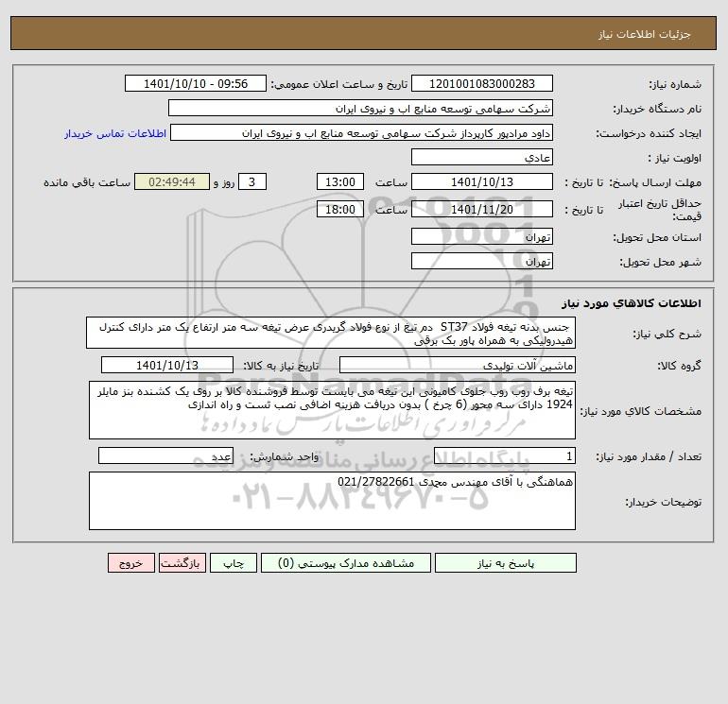
Task: Click the label 'واحد شمارش:'
Action: click(x=285, y=456)
